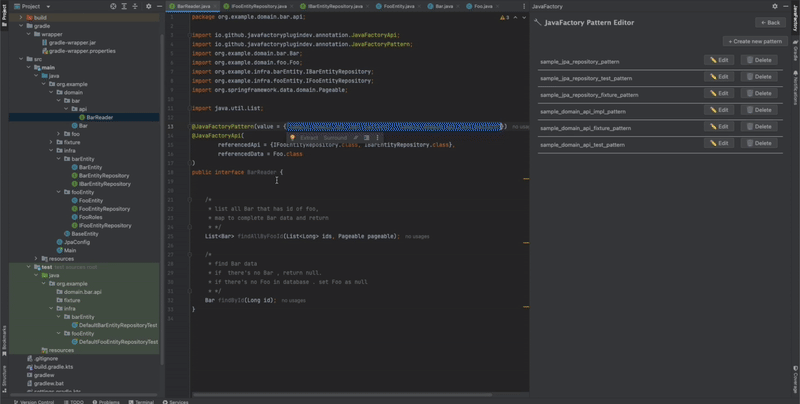Switch to the FooEntity.java tab
Viewport: 800px width, 404px height.
[395, 6]
